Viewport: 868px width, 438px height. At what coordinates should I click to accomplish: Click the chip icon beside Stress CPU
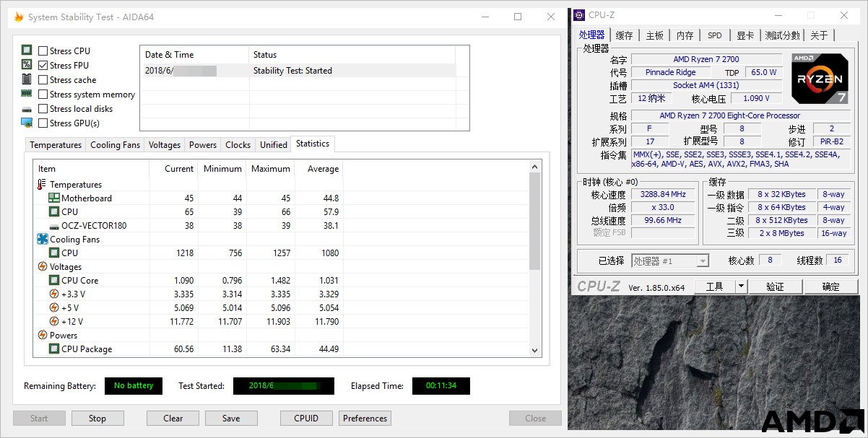click(x=27, y=51)
